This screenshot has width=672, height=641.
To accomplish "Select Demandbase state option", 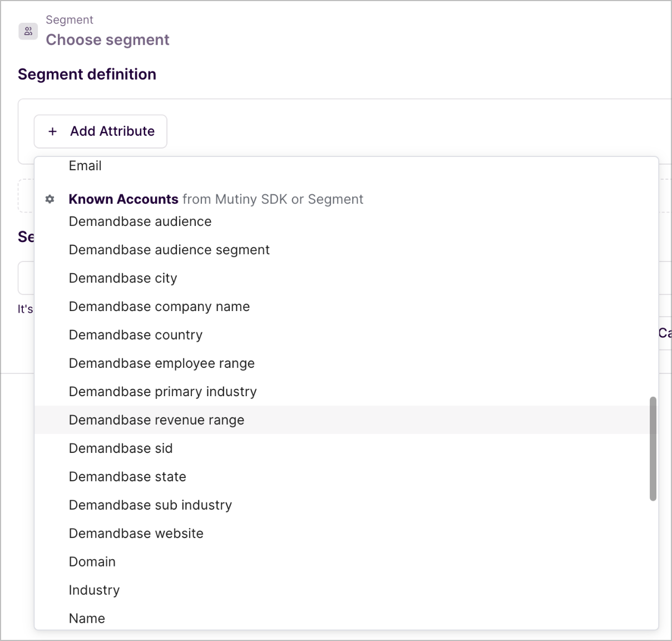I will pos(346,477).
